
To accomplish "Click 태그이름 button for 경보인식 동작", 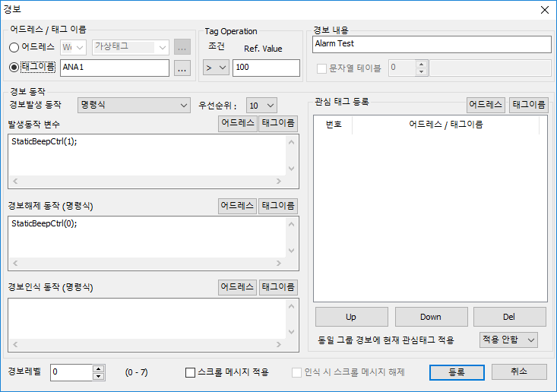I will [278, 287].
